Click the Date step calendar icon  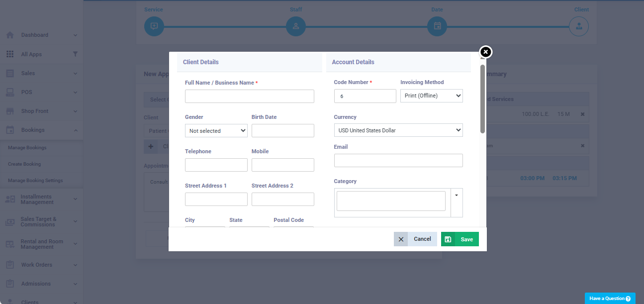click(437, 26)
